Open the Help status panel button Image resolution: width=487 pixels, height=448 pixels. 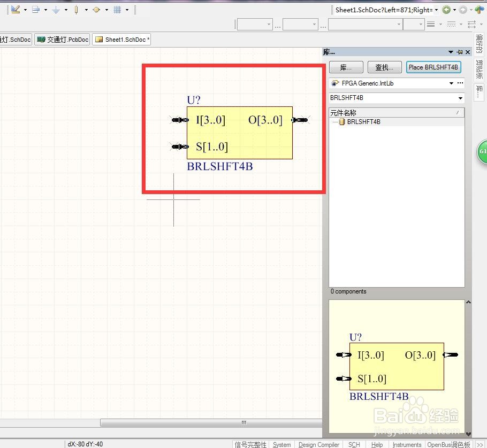tap(377, 444)
